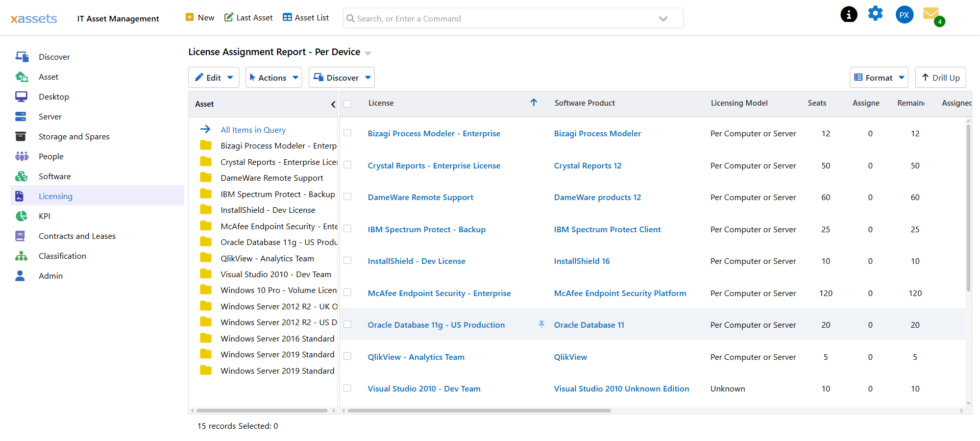
Task: Click the search magnifier icon
Action: (351, 18)
